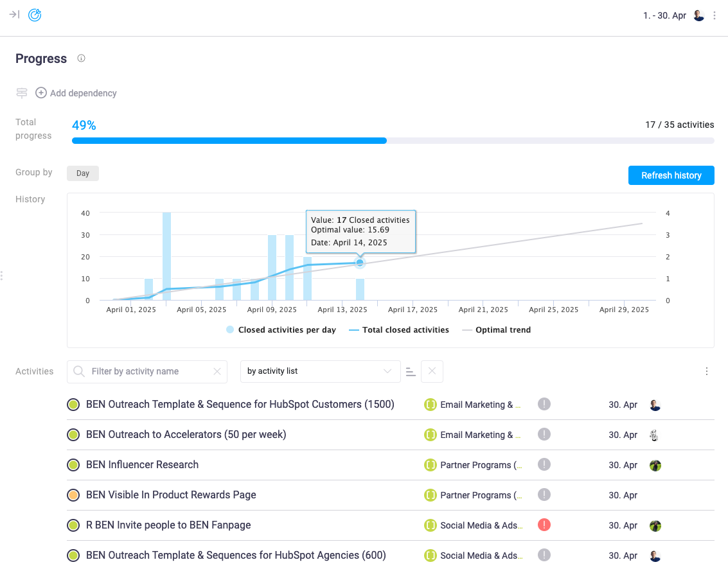Open the activities three-dot options menu
Viewport: 728px width, 569px height.
click(707, 371)
